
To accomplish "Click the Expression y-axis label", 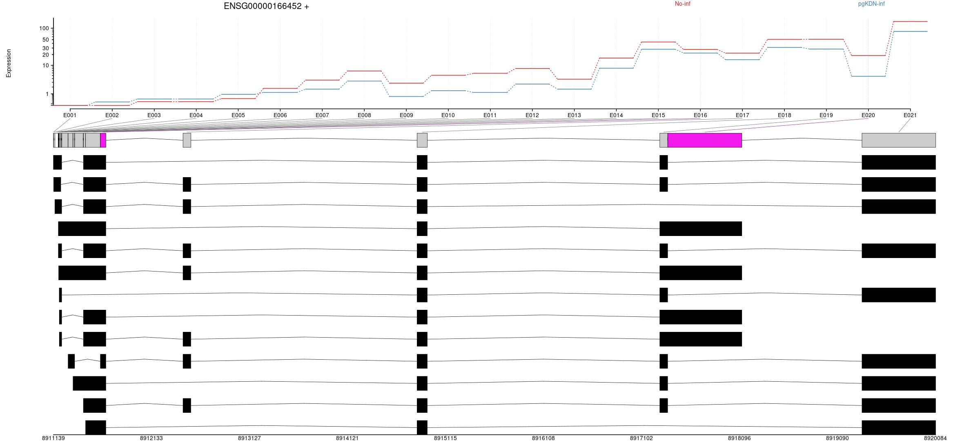I will click(9, 63).
